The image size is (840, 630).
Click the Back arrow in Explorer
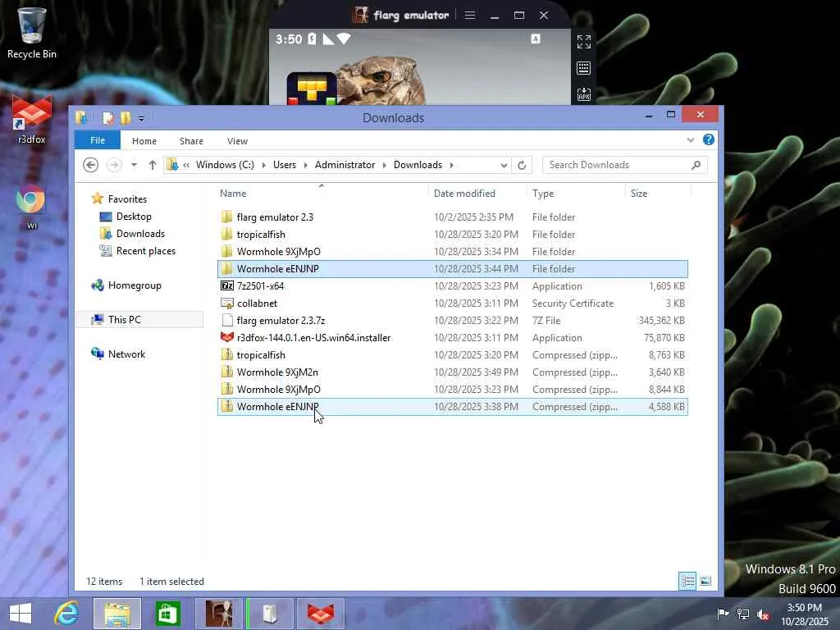click(x=90, y=165)
